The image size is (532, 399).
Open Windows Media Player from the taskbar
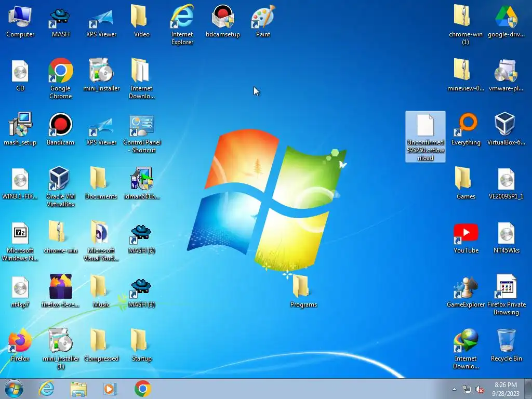click(x=110, y=389)
